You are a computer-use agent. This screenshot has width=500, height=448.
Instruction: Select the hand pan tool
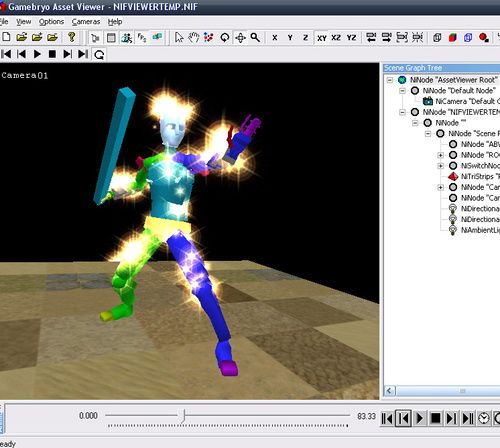(x=194, y=38)
